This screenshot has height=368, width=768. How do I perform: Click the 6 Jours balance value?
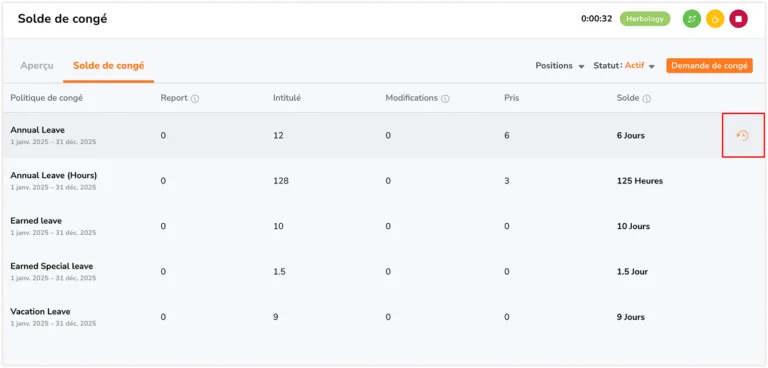[630, 136]
